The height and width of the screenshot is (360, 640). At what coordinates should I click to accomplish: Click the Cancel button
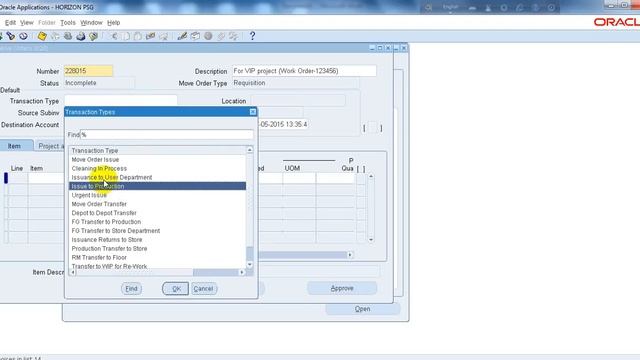coord(203,289)
